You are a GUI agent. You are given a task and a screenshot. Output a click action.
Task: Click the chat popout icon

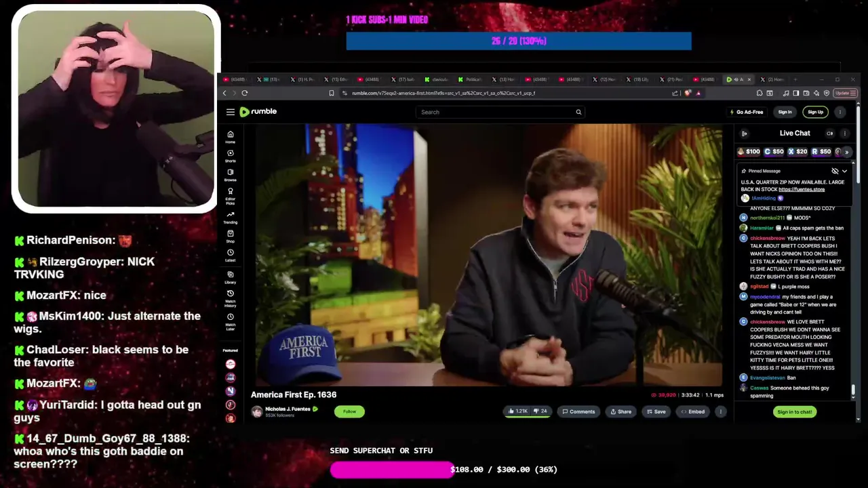click(830, 134)
